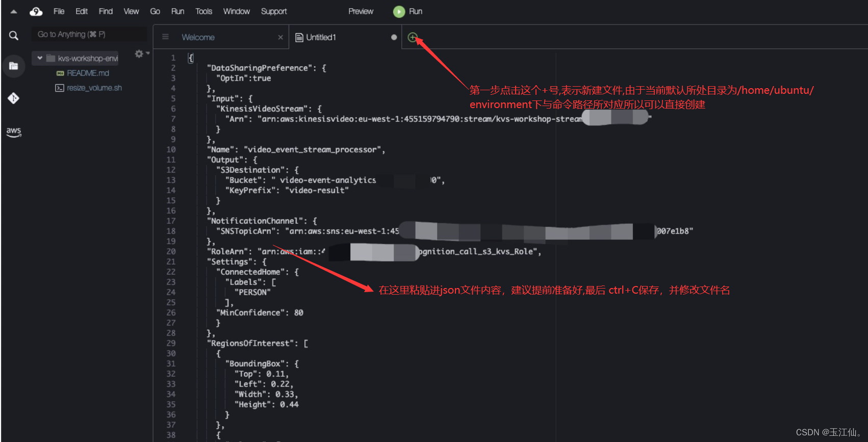Open the Run menu

coord(177,11)
